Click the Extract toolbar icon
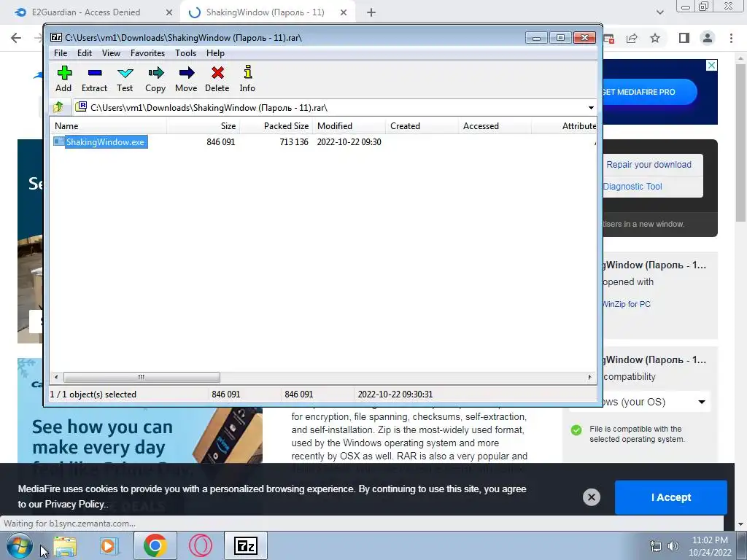Viewport: 747px width, 560px height. click(x=94, y=79)
